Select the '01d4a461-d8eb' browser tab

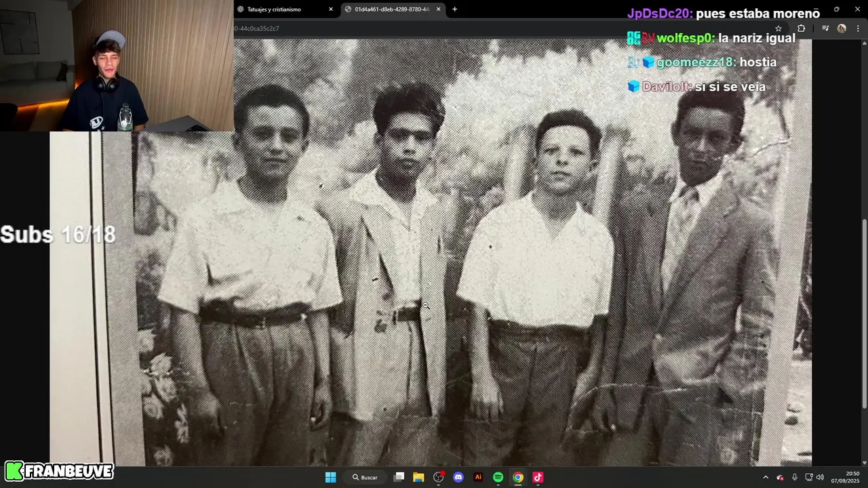click(393, 9)
